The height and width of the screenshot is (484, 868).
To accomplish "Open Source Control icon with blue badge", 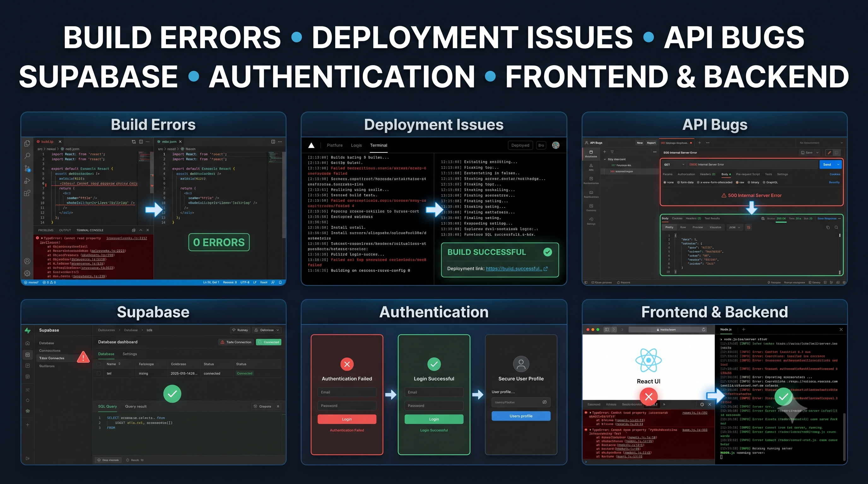I will 27,168.
